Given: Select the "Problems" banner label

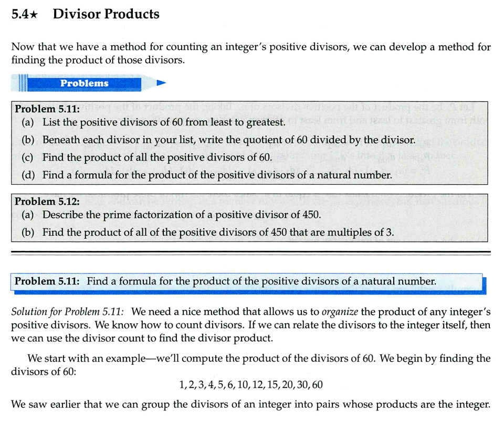Looking at the screenshot, I should [84, 83].
